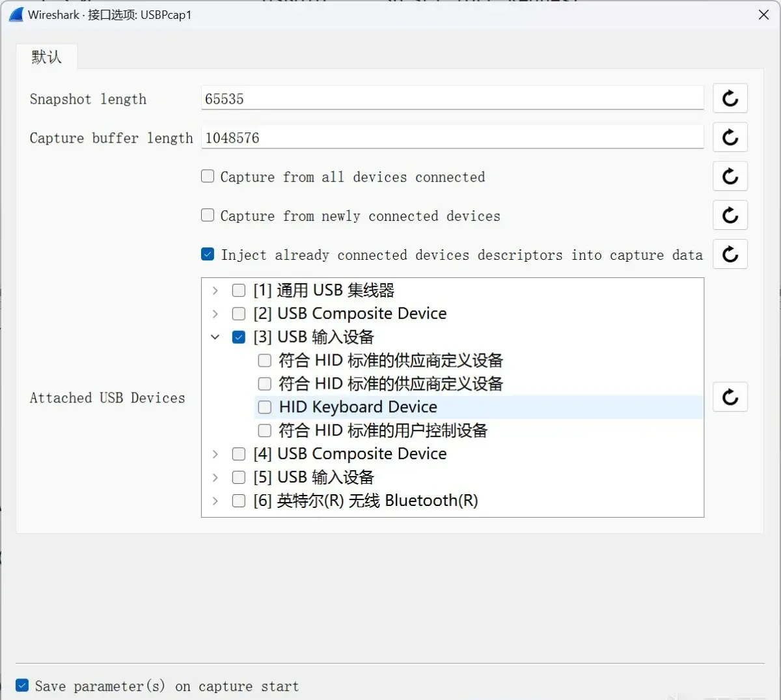This screenshot has height=700, width=781.
Task: Select the HID Keyboard Device row text
Action: tap(358, 407)
